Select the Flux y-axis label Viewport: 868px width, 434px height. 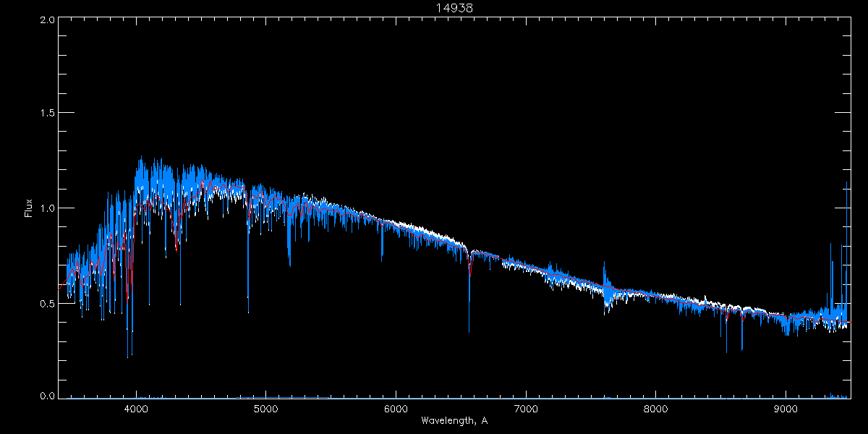point(29,208)
